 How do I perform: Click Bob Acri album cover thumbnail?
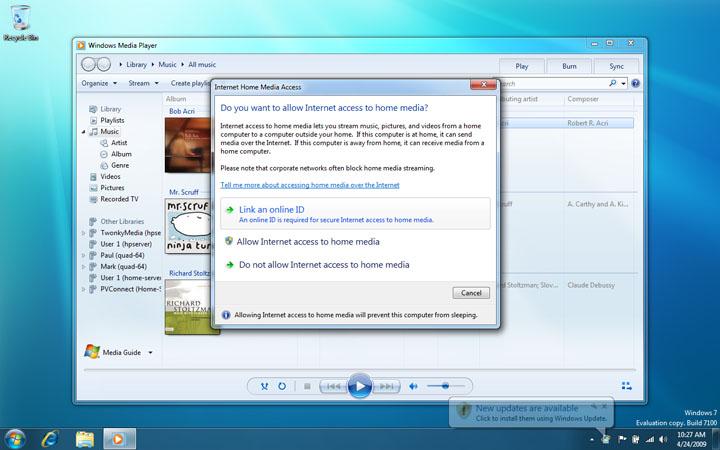(x=188, y=145)
